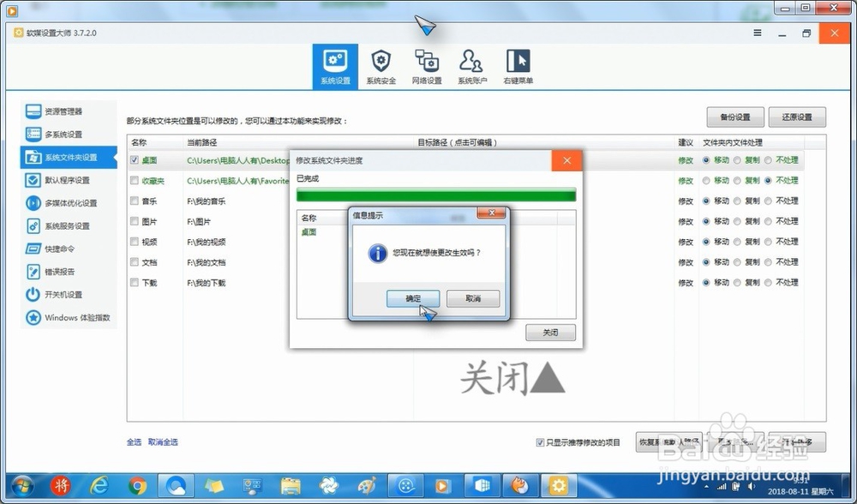Uncheck the 桌面 row checkbox
This screenshot has width=857, height=504.
pos(135,160)
